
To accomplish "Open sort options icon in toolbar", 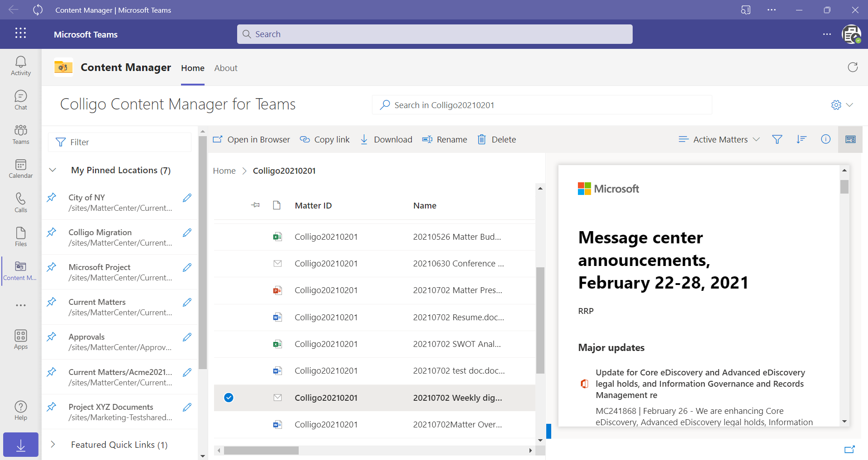I will [x=801, y=139].
